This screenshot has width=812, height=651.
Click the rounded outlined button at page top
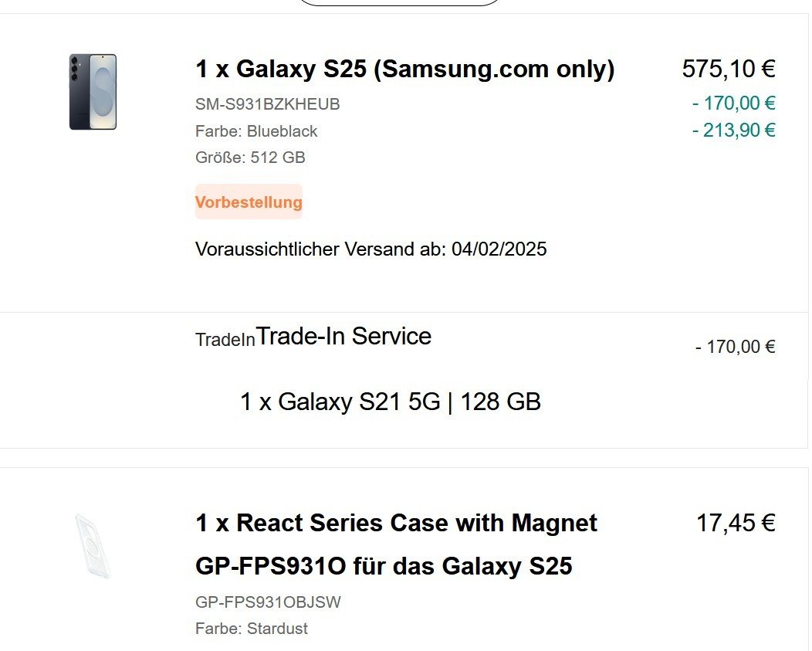pyautogui.click(x=399, y=2)
